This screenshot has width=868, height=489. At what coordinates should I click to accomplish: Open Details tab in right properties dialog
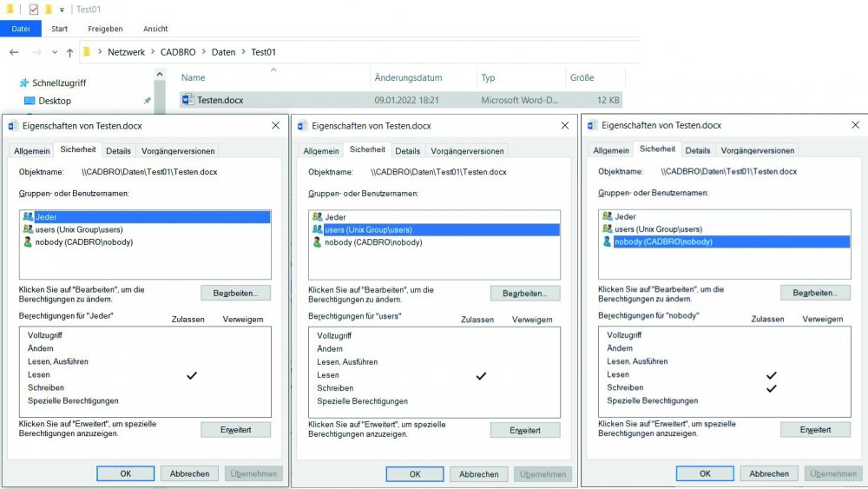click(x=698, y=150)
